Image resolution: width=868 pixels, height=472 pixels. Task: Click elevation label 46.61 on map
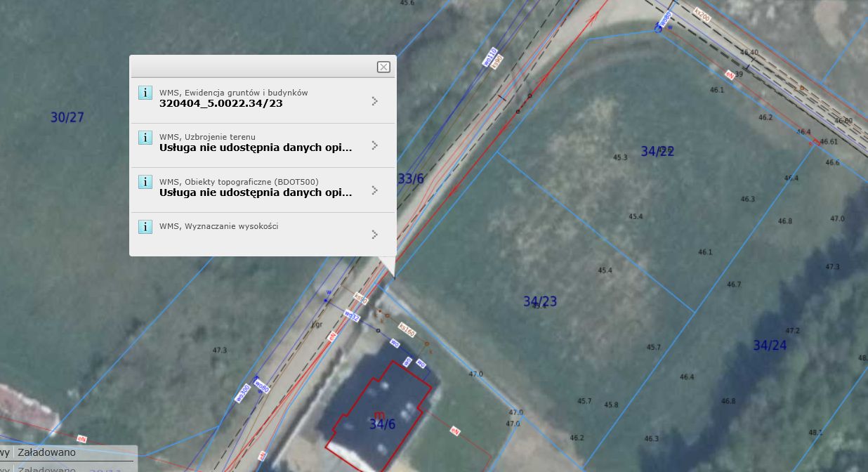coord(829,141)
